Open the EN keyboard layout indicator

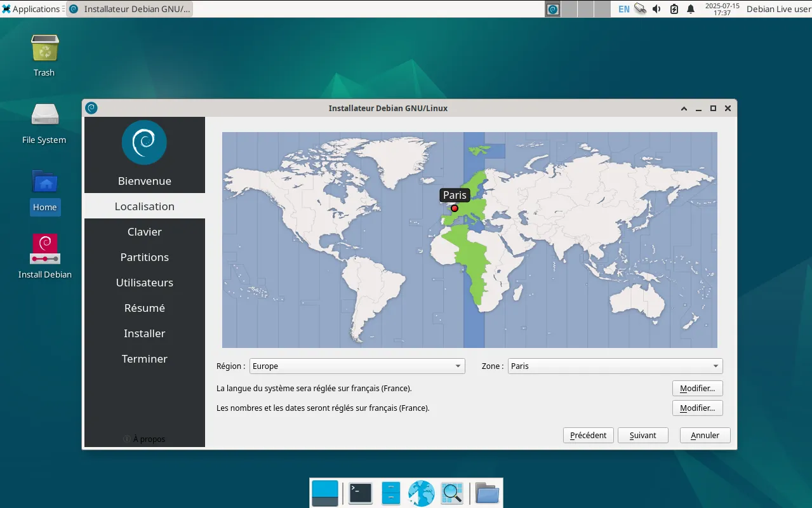click(x=624, y=9)
